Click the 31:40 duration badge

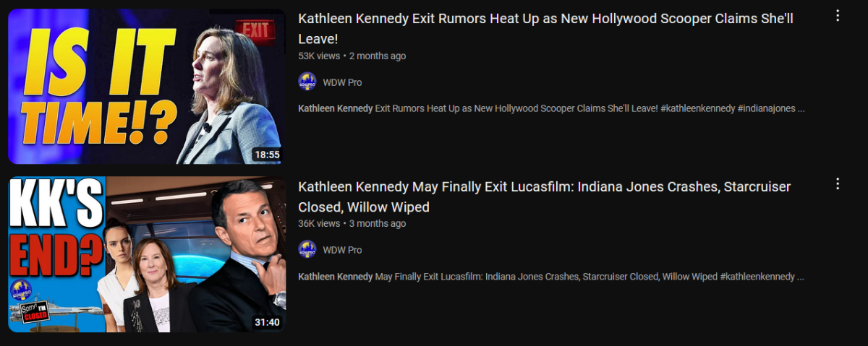(x=266, y=322)
